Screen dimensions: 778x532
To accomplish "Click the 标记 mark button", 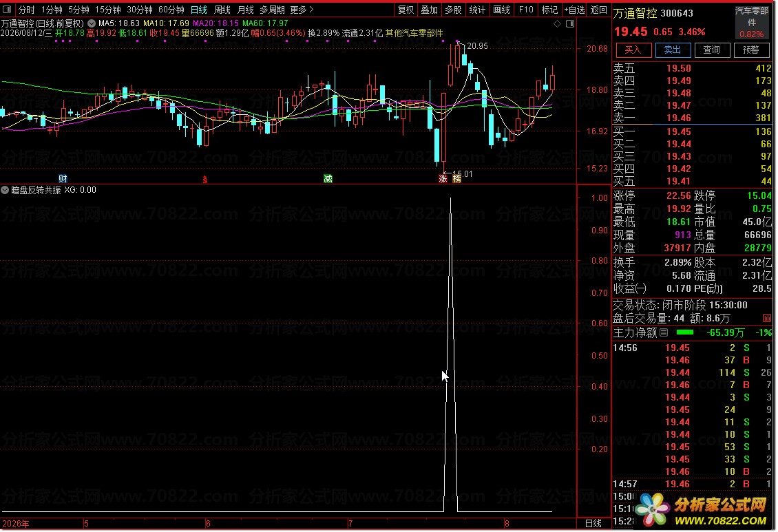I will (549, 10).
